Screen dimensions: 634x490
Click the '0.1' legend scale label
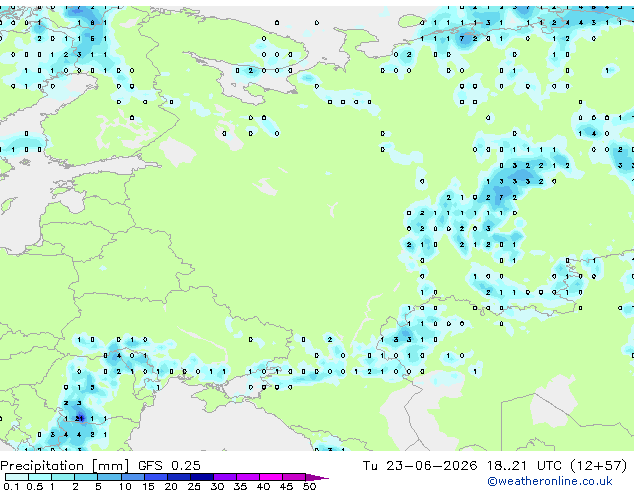pos(11,486)
